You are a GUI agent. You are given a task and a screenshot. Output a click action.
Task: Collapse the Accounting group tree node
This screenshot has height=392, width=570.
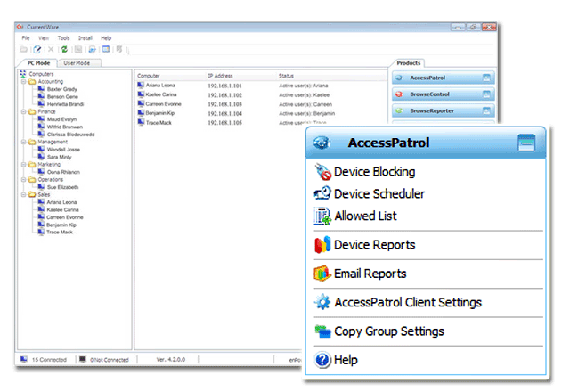coord(24,81)
